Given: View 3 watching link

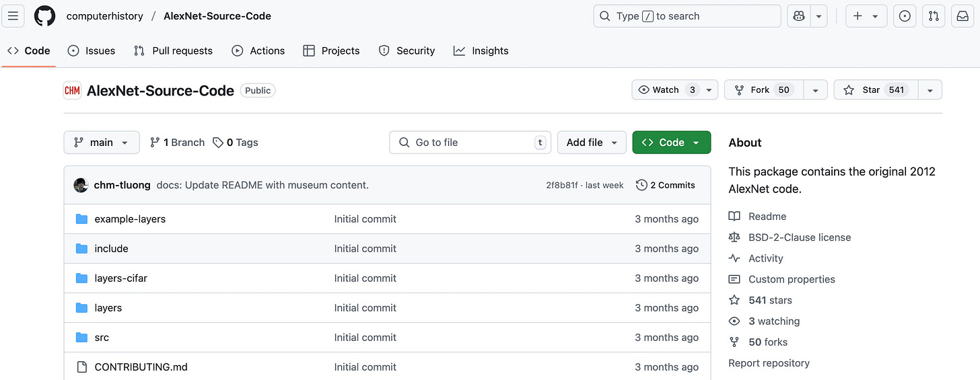Looking at the screenshot, I should (x=765, y=321).
